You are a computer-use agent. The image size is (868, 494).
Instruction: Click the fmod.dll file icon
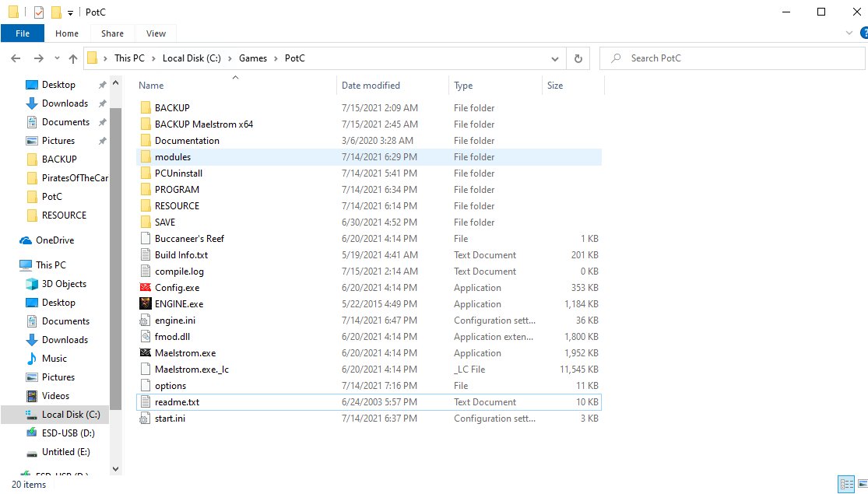146,336
